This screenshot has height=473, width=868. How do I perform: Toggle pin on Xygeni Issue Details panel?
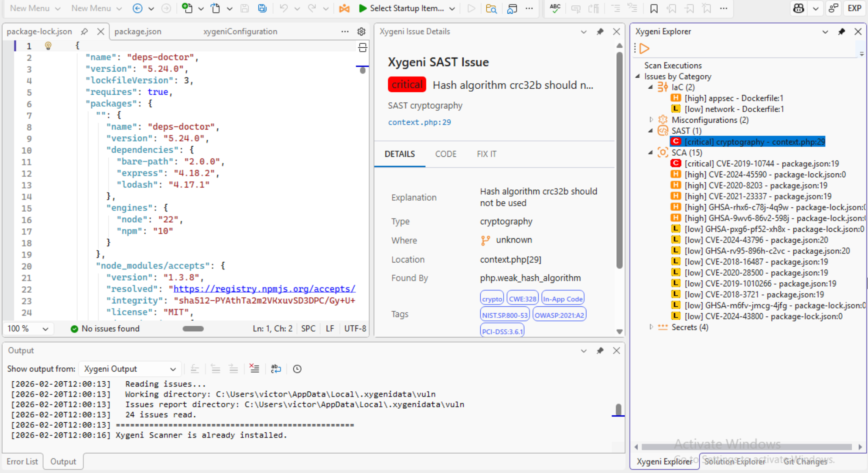pyautogui.click(x=600, y=31)
